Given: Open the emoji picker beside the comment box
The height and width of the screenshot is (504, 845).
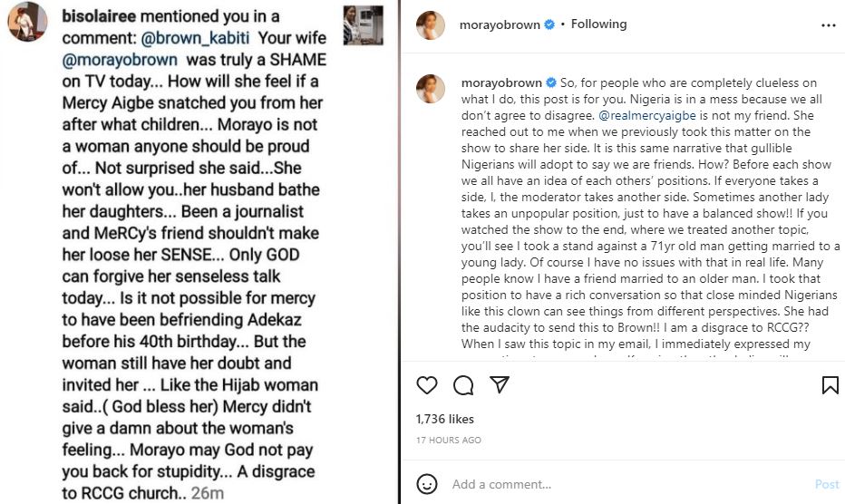Looking at the screenshot, I should 429,484.
